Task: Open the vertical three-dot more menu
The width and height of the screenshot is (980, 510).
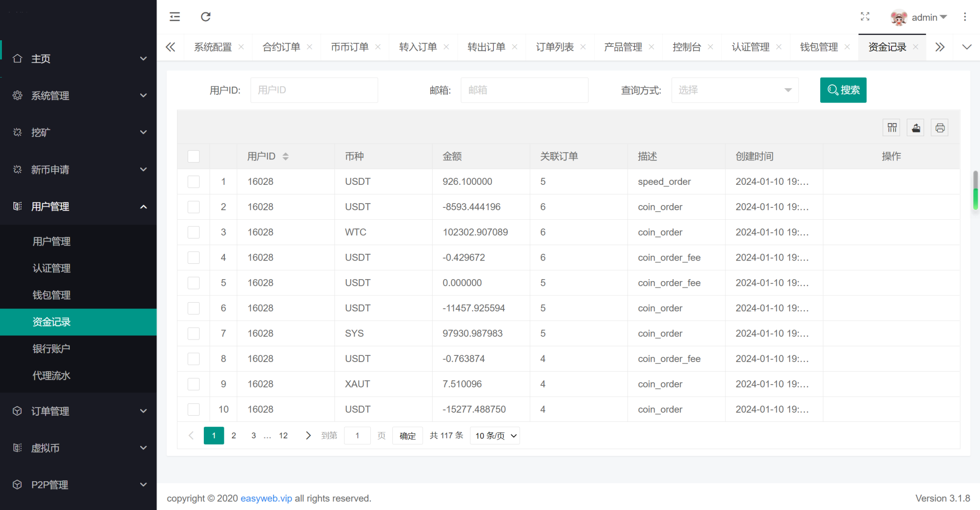Action: pos(965,17)
